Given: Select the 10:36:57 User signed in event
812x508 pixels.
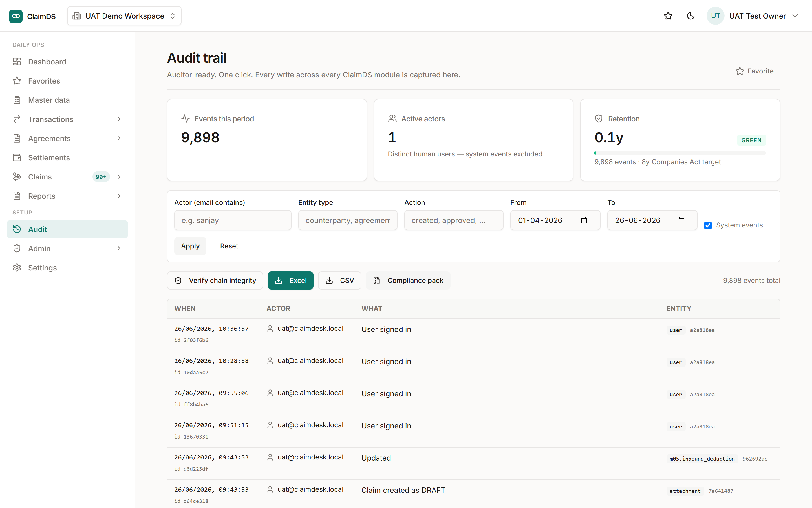Looking at the screenshot, I should pos(473,334).
